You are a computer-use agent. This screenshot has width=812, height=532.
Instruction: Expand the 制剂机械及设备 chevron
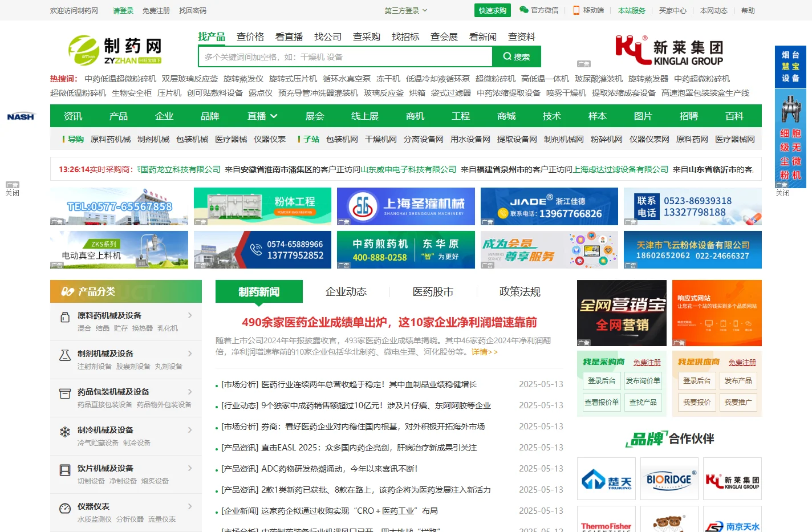pos(190,354)
